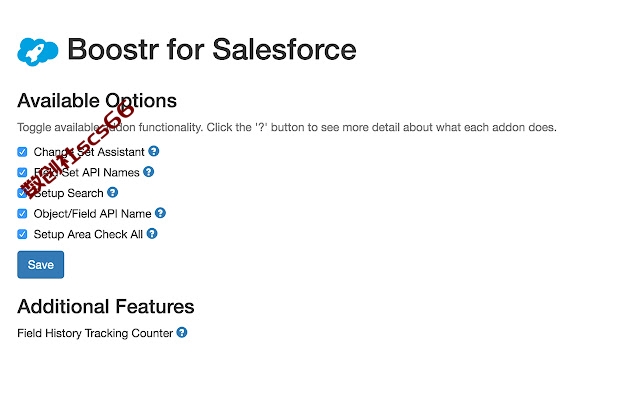Screen dimensions: 640x400
Task: Click the Toggle available addon functionality description
Action: 287,127
